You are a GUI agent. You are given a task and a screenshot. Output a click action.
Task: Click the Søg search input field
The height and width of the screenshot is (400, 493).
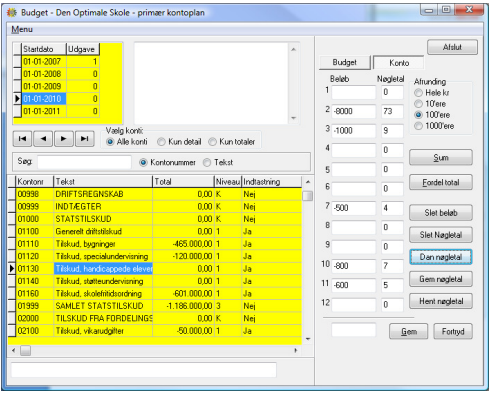tap(84, 162)
